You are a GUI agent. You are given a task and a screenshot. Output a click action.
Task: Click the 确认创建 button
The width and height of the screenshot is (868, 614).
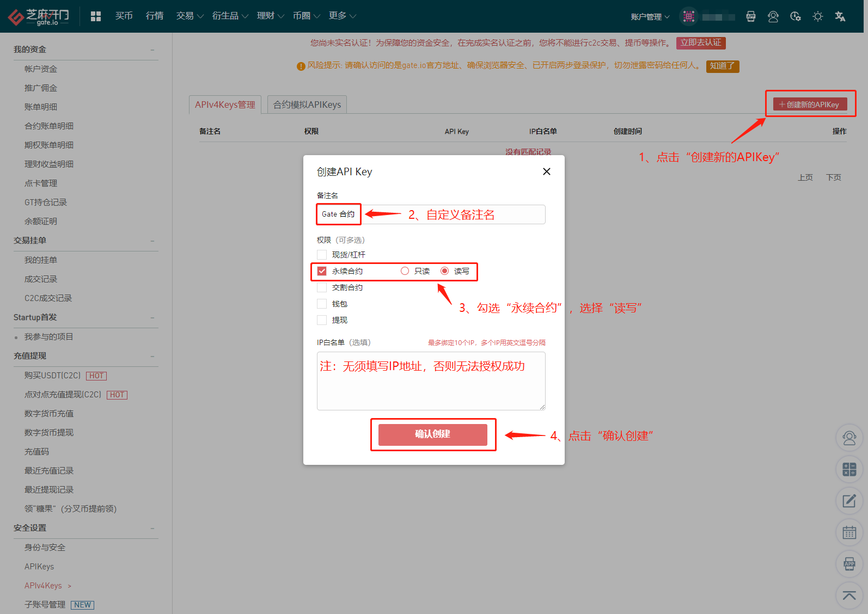click(x=433, y=434)
